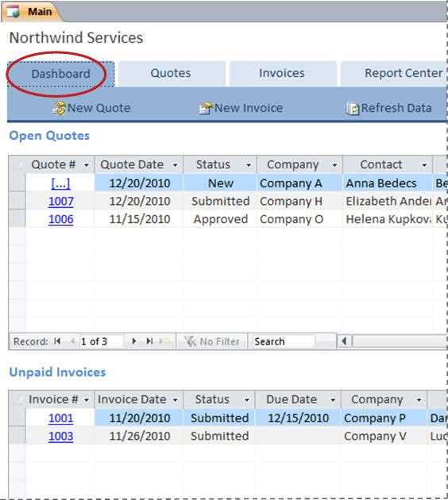Screen dimensions: 448x500
Task: Open invoice 1001 link
Action: 61,418
